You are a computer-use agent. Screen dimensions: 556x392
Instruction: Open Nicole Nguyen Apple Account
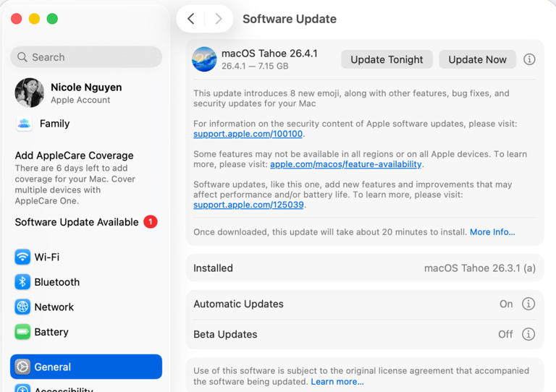point(86,93)
